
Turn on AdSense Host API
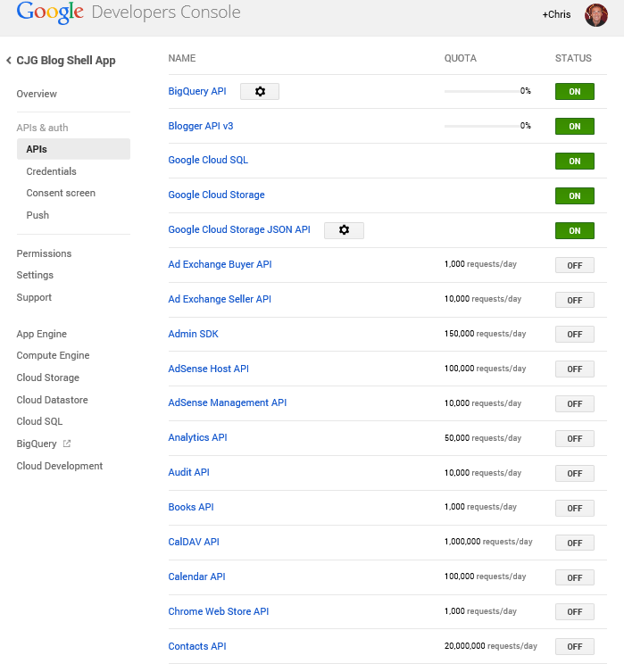click(574, 369)
